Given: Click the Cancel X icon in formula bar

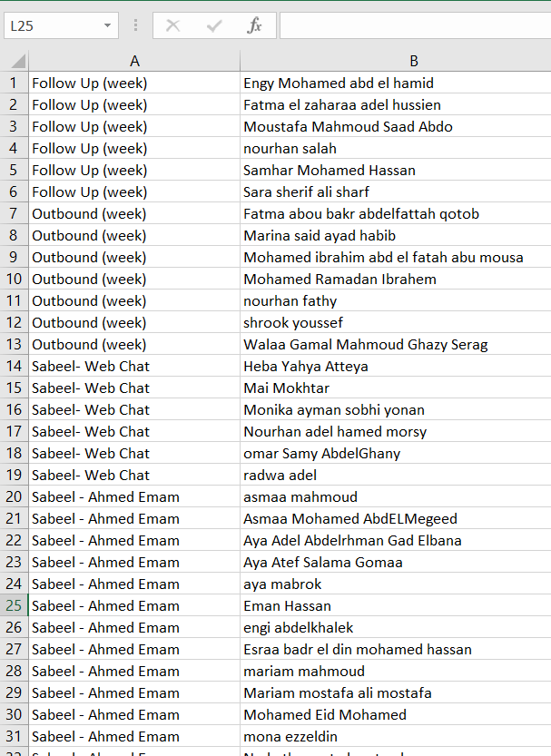Looking at the screenshot, I should (x=172, y=25).
